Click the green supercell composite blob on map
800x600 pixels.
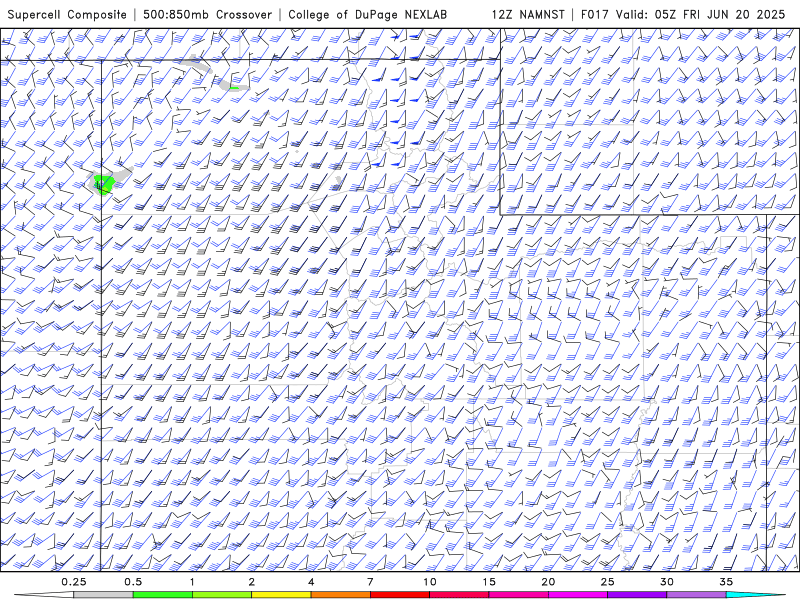[105, 184]
